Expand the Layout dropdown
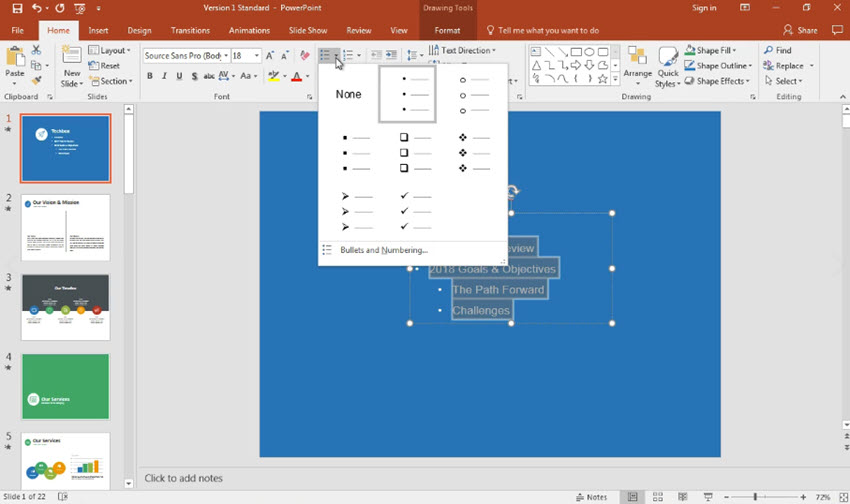Screen dimensions: 850x504 (x=110, y=50)
